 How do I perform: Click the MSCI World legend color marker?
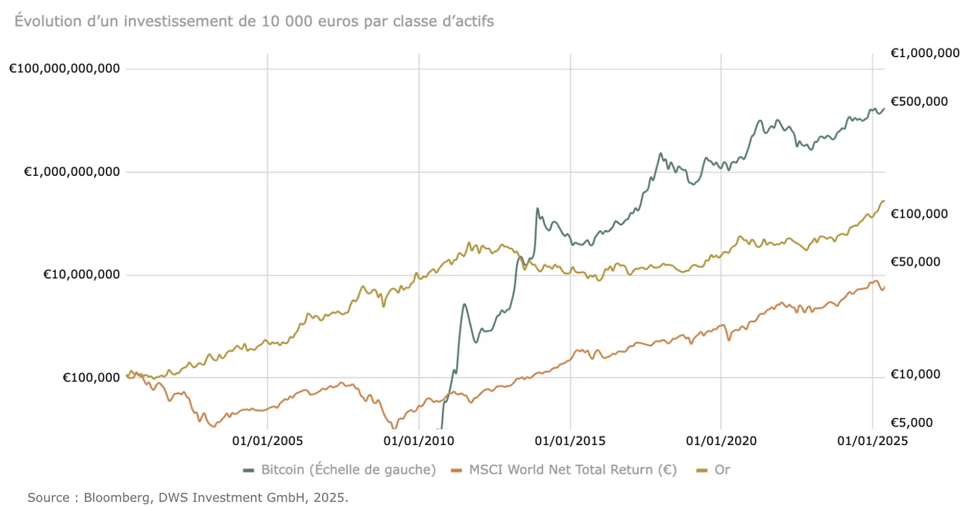point(456,470)
